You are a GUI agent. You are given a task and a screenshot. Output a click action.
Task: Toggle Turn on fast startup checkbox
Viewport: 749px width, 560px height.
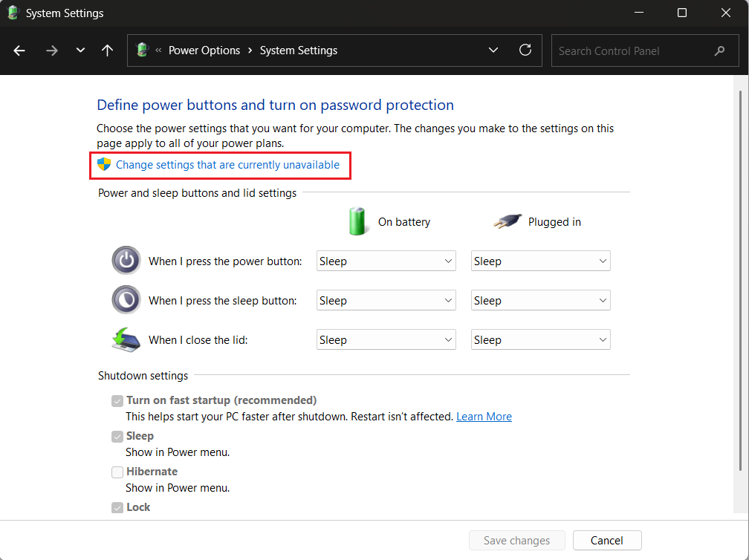pos(117,401)
